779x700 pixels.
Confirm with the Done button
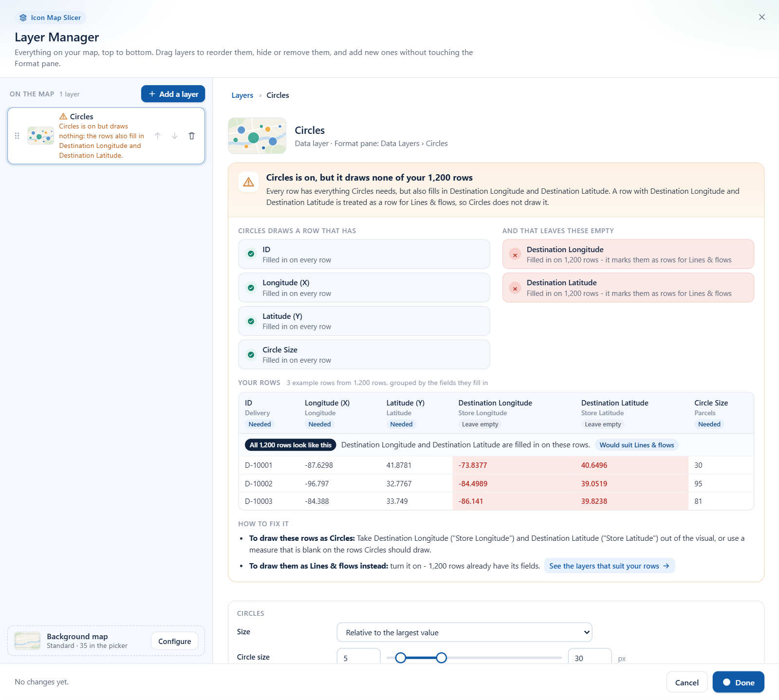click(x=738, y=682)
